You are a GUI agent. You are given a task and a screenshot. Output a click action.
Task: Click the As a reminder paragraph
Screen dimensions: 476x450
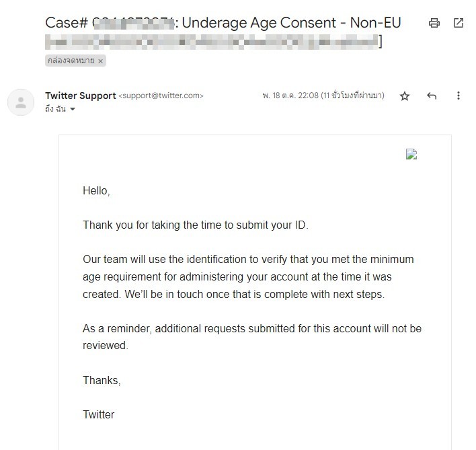pyautogui.click(x=252, y=337)
